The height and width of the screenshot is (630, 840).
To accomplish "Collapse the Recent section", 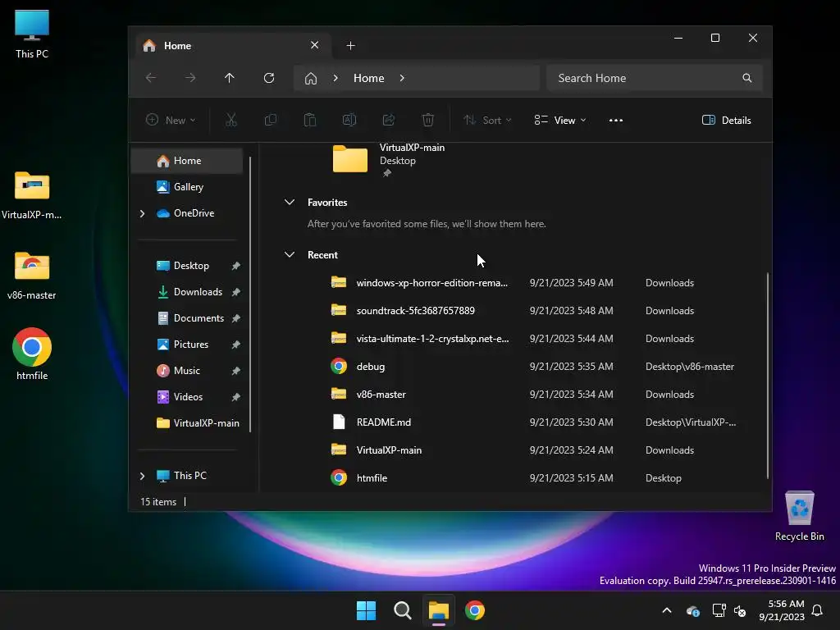I will (290, 255).
